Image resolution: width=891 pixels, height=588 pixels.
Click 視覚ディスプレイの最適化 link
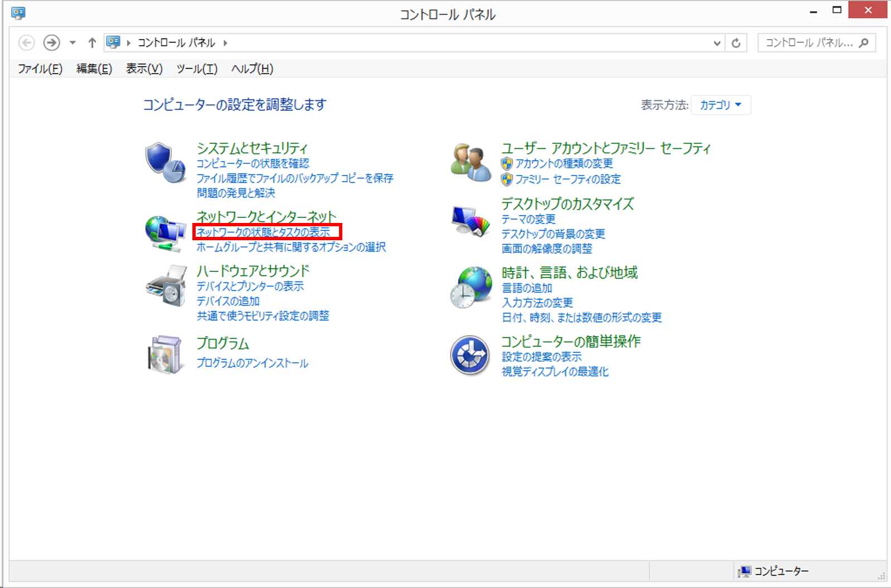click(555, 372)
